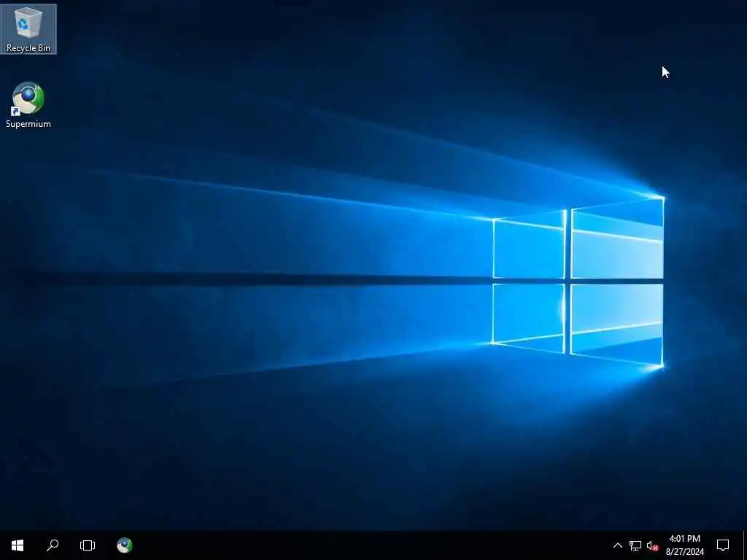747x560 pixels.
Task: Select the Recycle Bin desktop icon
Action: pos(28,28)
